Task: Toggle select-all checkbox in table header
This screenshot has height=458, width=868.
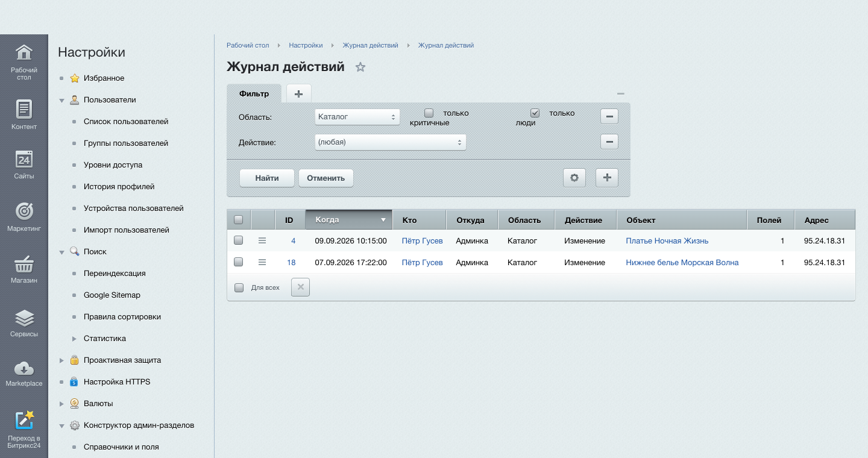Action: [x=238, y=220]
